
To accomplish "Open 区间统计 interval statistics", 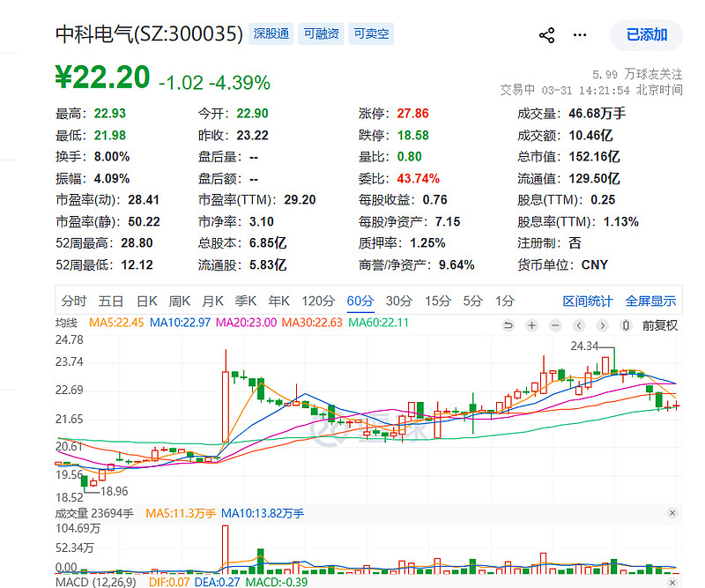I will (x=588, y=301).
